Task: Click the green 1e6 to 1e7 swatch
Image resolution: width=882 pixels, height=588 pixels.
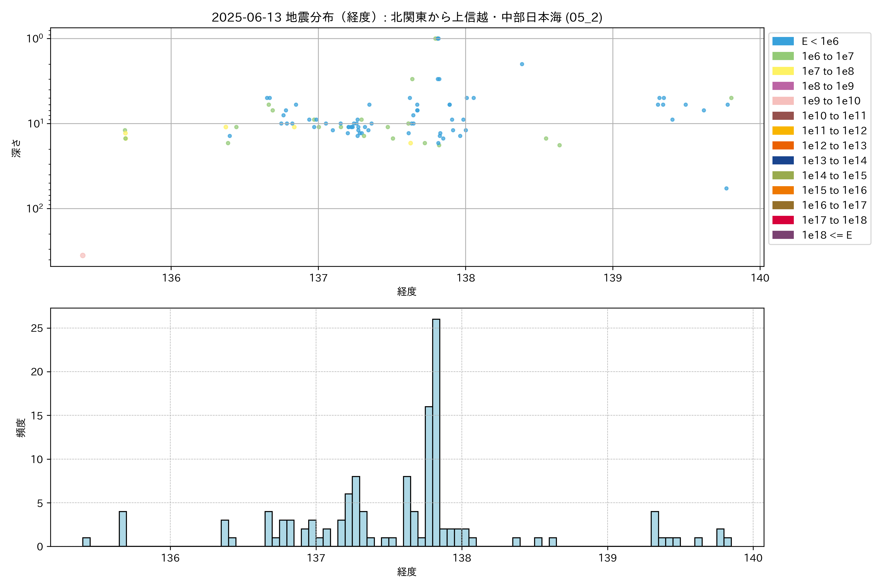Action: pos(783,56)
